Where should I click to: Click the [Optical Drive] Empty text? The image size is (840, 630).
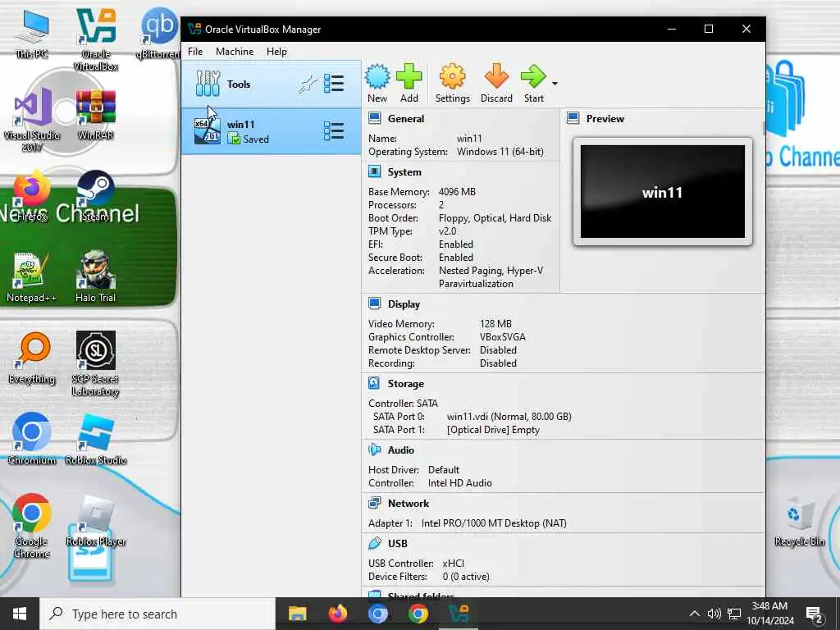tap(493, 430)
